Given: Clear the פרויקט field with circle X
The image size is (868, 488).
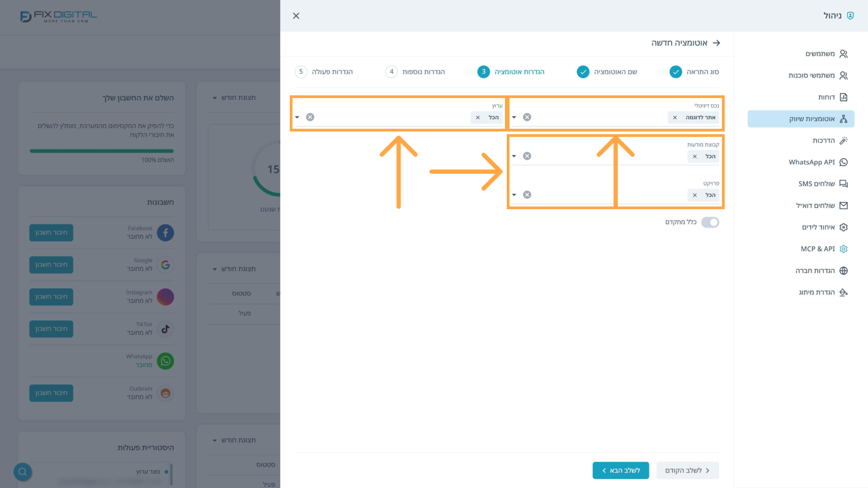Looking at the screenshot, I should coord(527,195).
